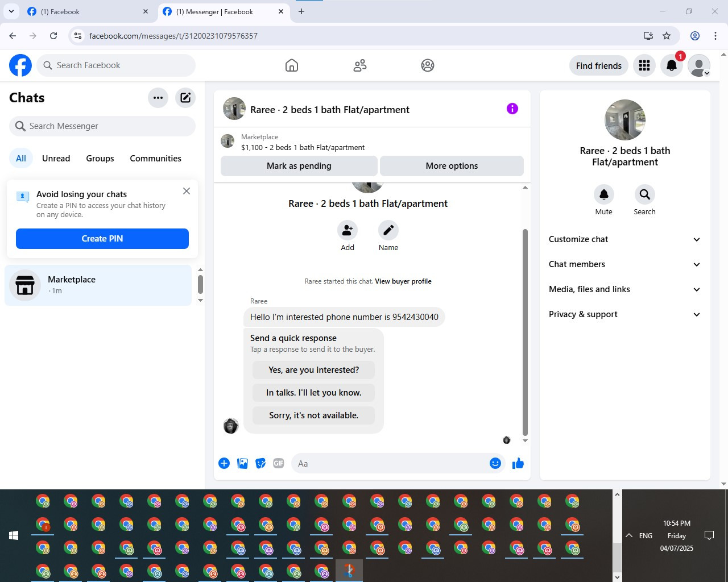Expand Chat members section
This screenshot has height=582, width=728.
(624, 264)
